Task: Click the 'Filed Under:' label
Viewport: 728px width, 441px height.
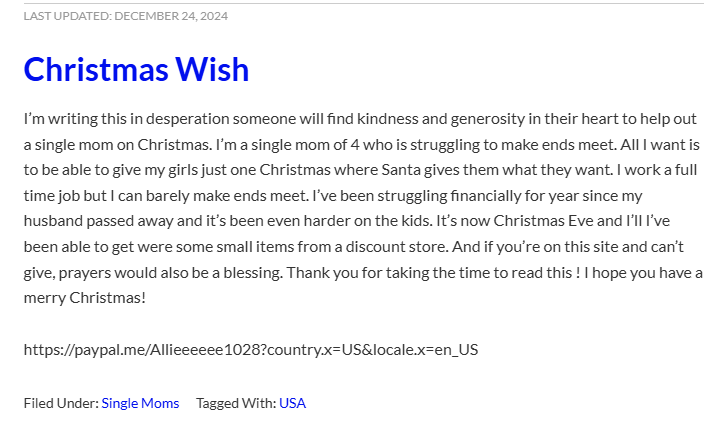Action: click(61, 403)
